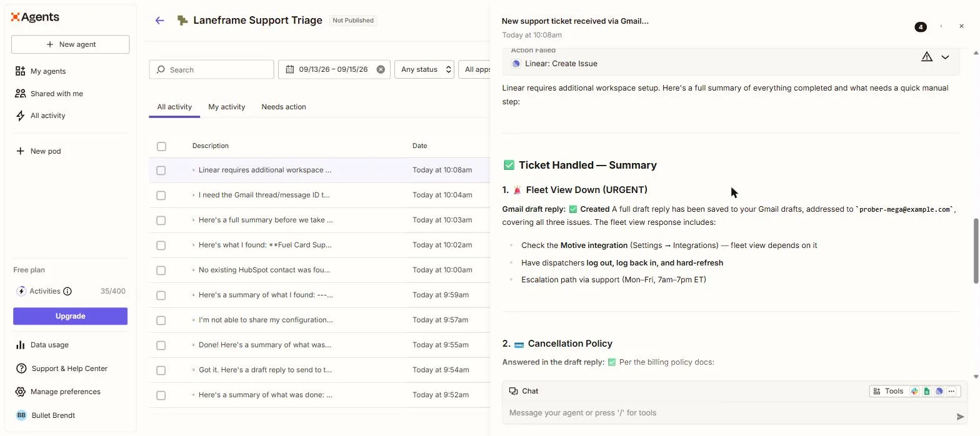Screen dimensions: 980x436
Task: Click the Activities info icon
Action: [x=67, y=291]
